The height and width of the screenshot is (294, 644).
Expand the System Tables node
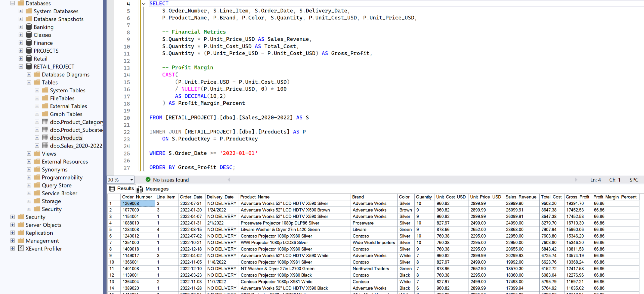[37, 90]
